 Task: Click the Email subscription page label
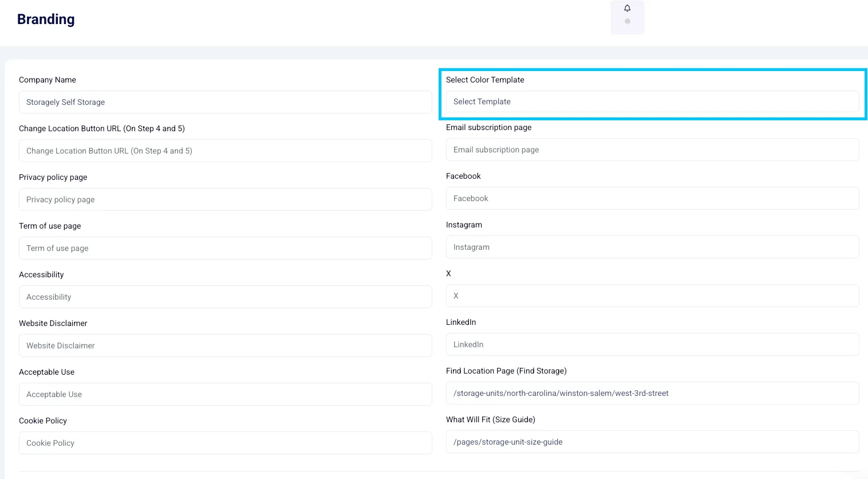click(x=489, y=127)
